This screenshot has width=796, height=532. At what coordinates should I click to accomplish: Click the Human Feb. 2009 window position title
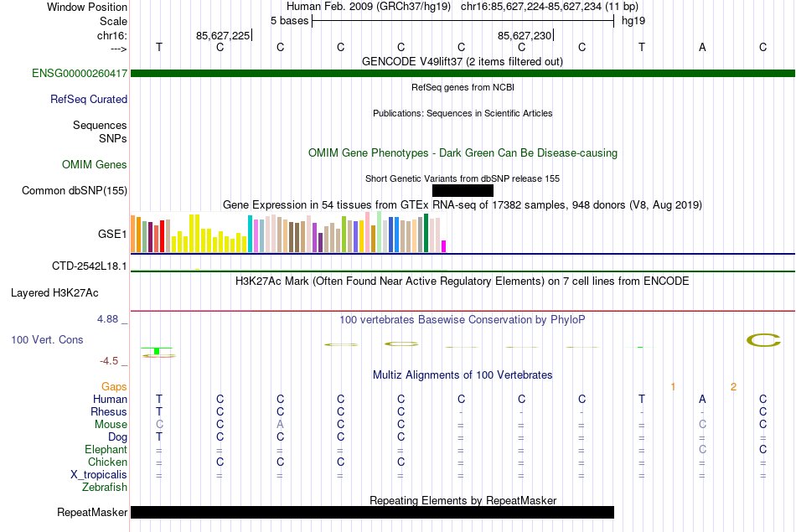pyautogui.click(x=463, y=7)
